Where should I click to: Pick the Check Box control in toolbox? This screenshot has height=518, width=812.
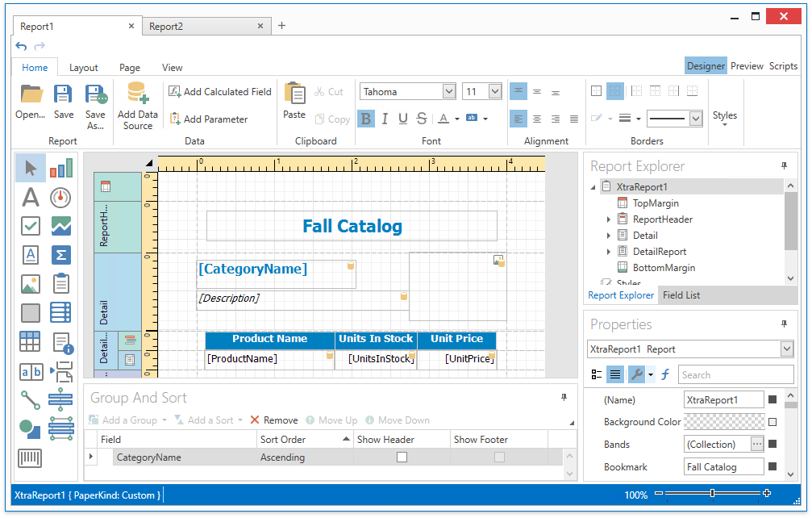tap(31, 226)
